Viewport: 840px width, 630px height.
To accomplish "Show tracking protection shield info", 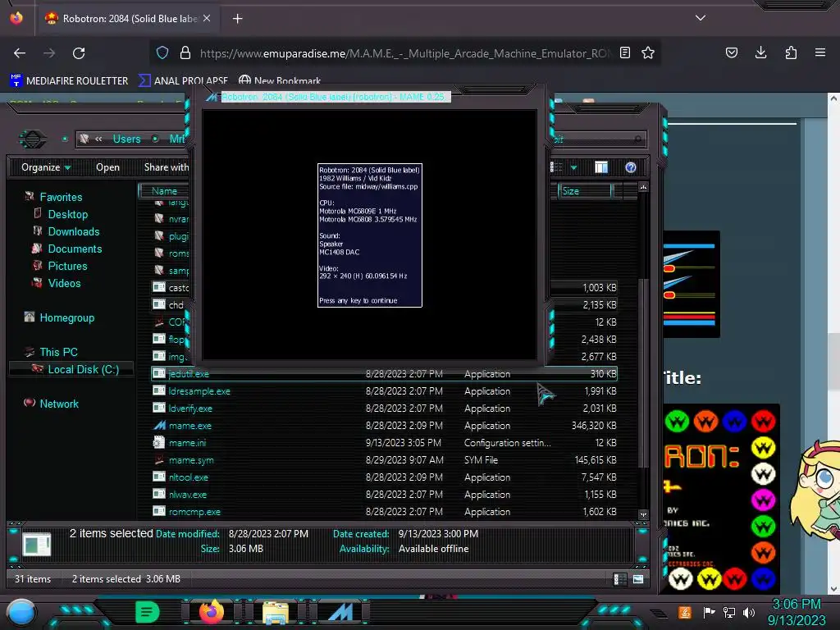I will 162,52.
